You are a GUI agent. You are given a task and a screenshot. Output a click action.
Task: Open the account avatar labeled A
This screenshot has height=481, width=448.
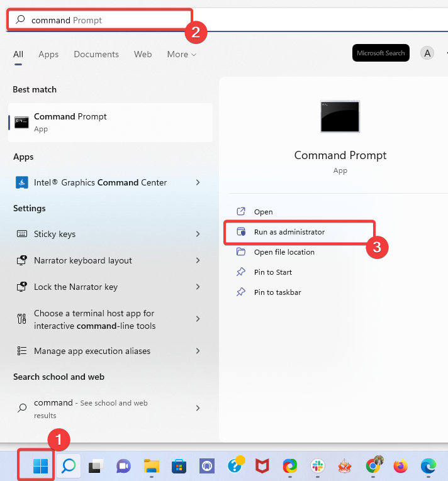427,53
